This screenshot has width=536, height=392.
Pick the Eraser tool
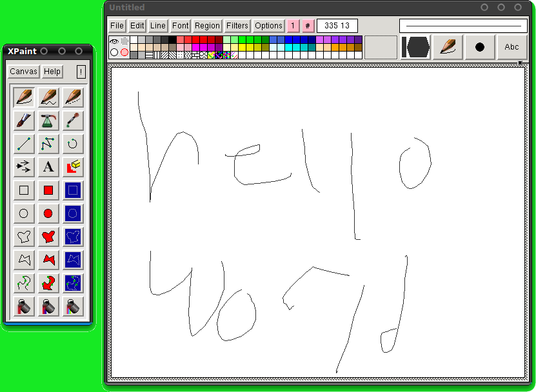72,167
